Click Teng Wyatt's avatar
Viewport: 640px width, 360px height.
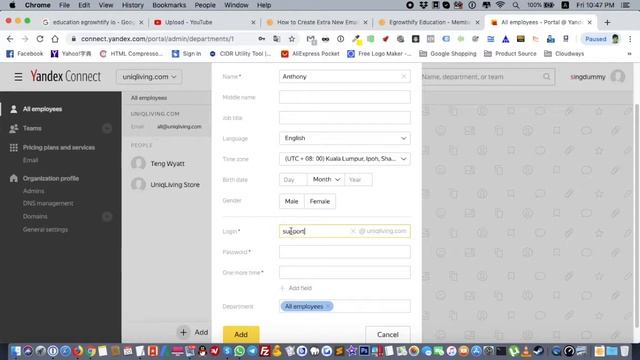pos(138,163)
